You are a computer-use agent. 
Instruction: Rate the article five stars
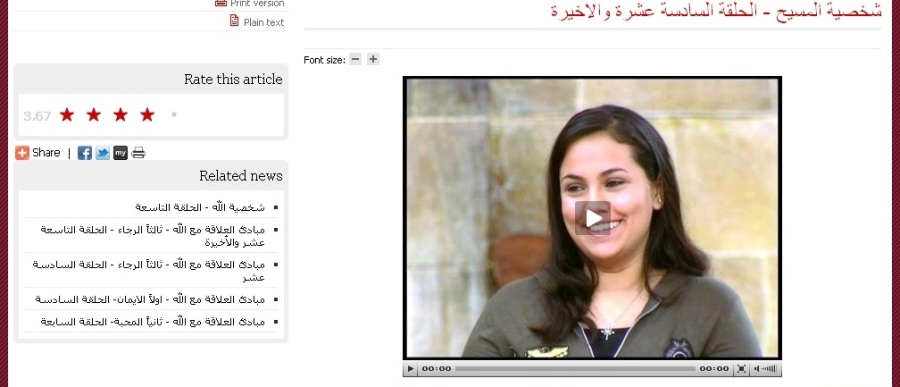[174, 115]
